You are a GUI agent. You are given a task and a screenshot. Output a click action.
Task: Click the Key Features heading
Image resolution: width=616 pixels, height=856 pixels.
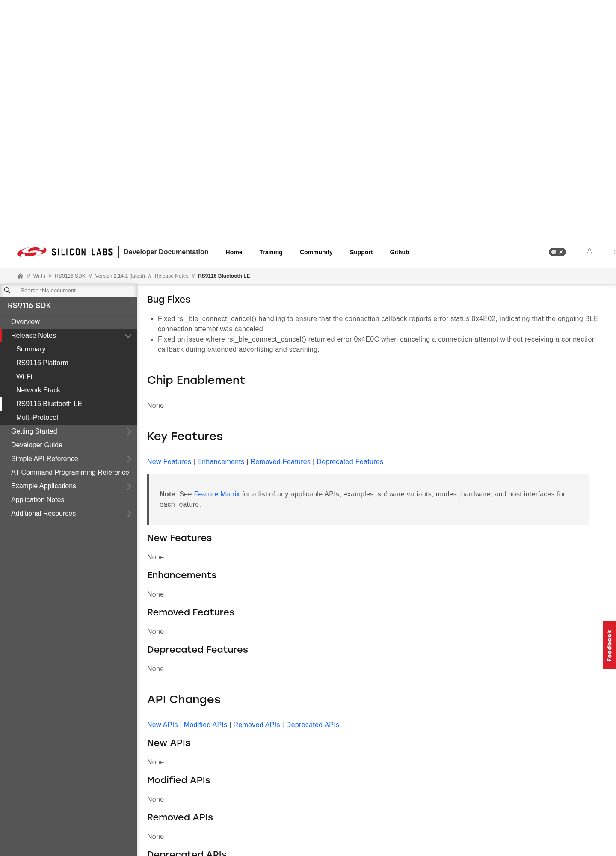pos(185,436)
